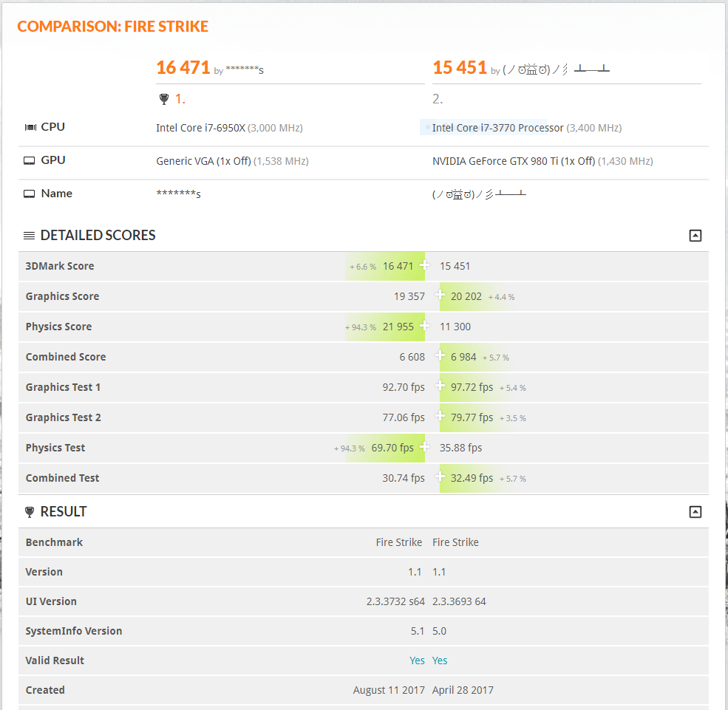
Task: Click the plus icon in Combined Test row
Action: pyautogui.click(x=440, y=477)
